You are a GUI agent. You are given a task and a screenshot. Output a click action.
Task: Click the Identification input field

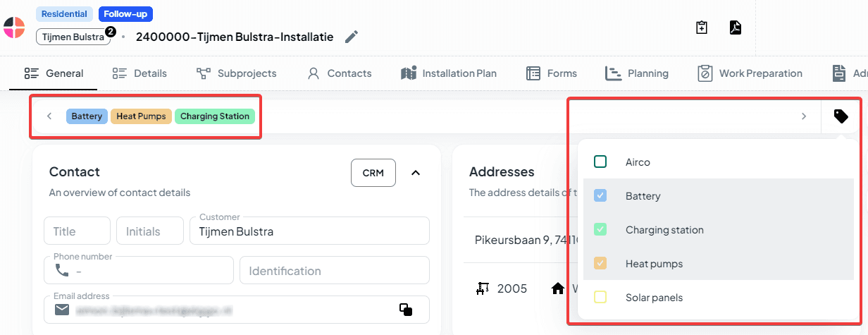(x=334, y=271)
